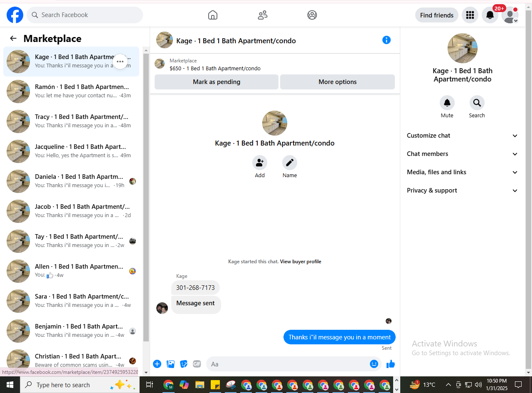Open the View buyer profile link

(300, 262)
